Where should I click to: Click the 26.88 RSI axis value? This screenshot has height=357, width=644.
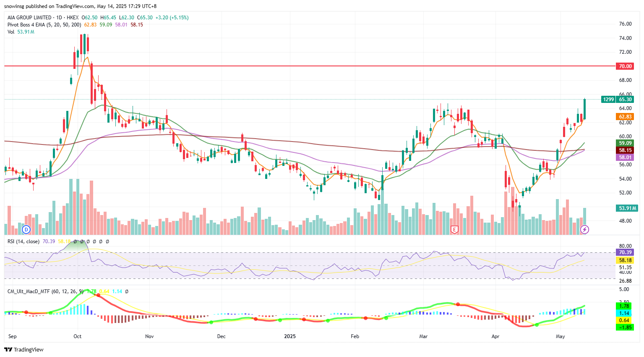coord(625,281)
